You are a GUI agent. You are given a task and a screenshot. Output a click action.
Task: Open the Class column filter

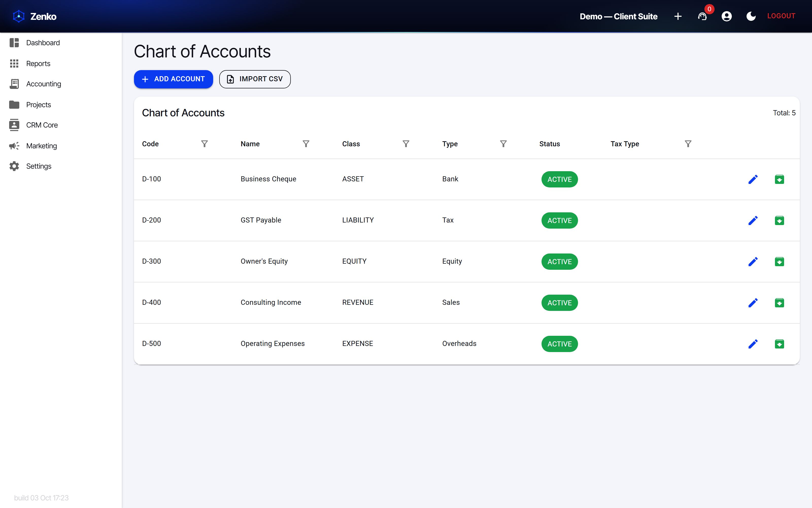tap(406, 144)
